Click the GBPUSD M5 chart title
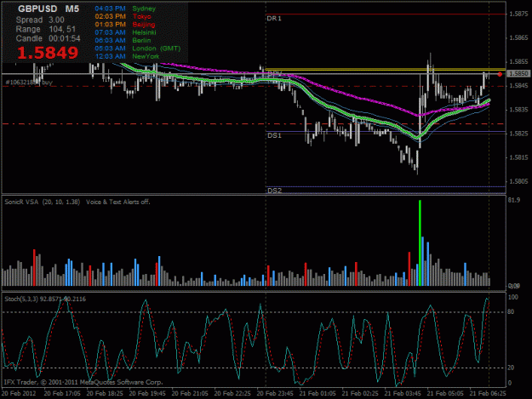 click(x=49, y=9)
